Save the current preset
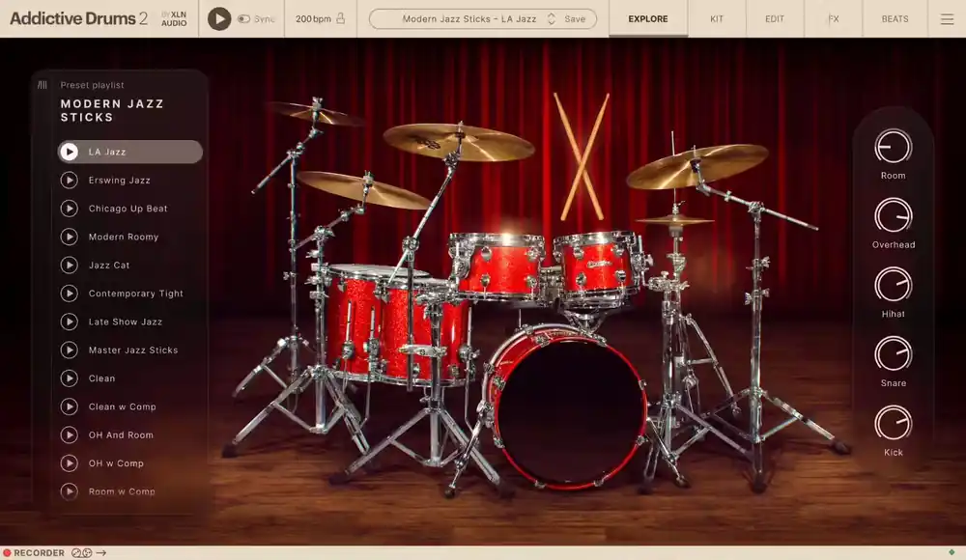 click(x=575, y=19)
